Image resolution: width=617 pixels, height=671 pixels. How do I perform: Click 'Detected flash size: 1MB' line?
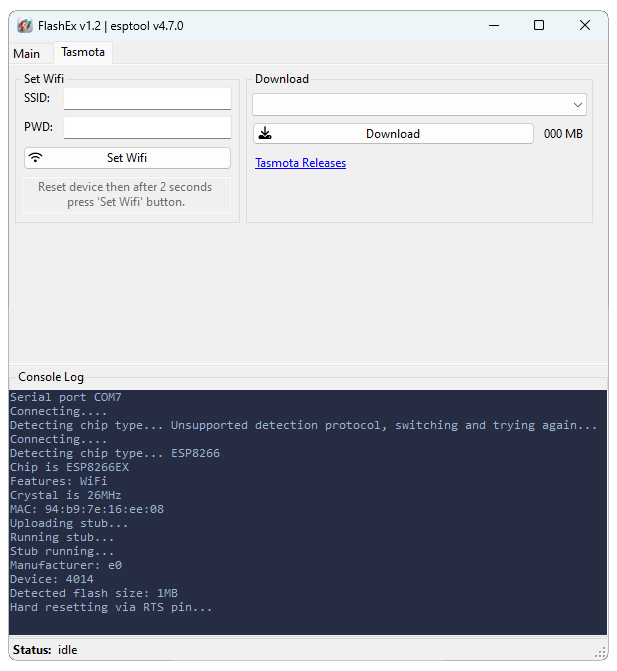94,594
